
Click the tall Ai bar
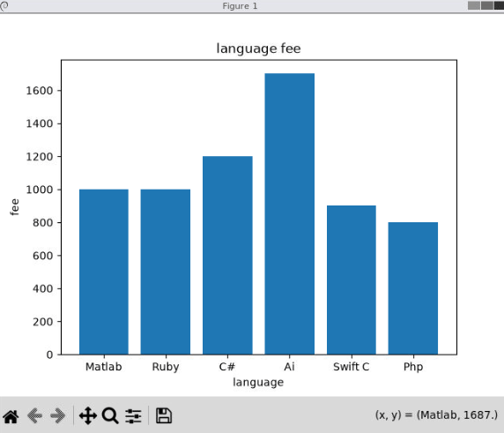[290, 214]
